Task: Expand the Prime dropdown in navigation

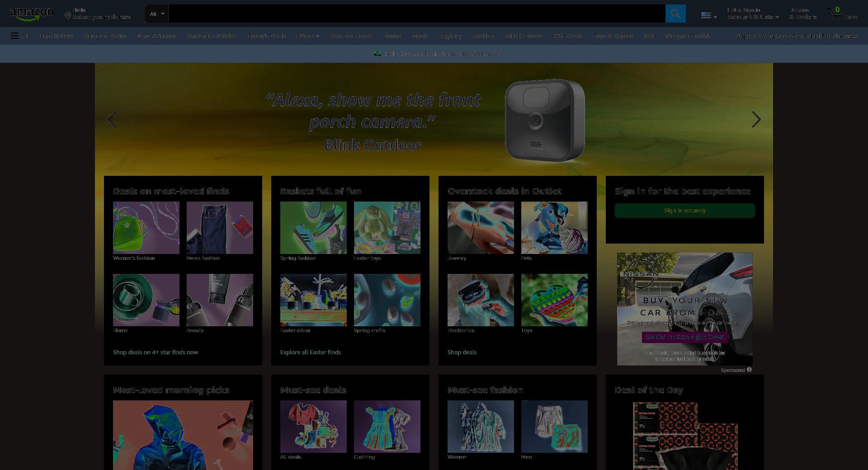Action: [308, 36]
